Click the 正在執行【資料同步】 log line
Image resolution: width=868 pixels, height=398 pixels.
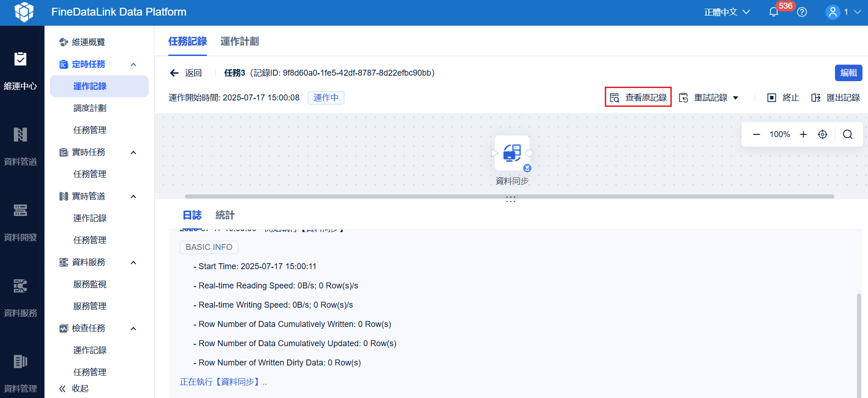pos(223,382)
